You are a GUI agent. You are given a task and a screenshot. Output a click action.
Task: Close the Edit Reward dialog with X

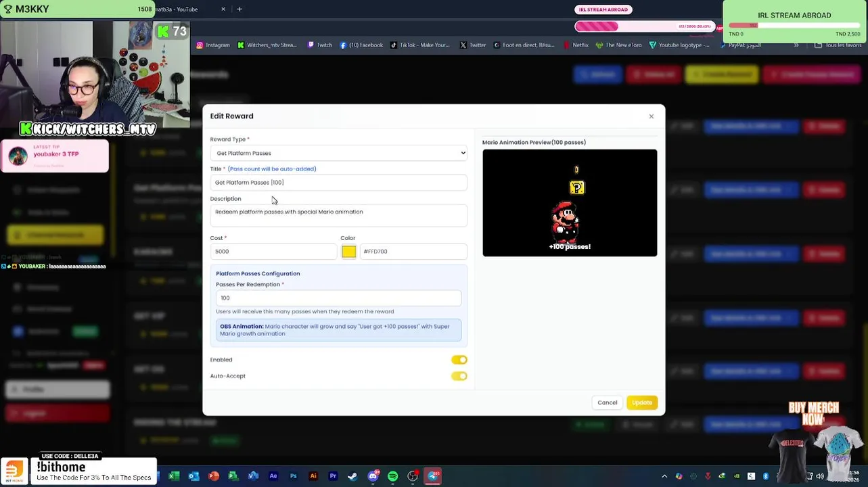pos(652,116)
